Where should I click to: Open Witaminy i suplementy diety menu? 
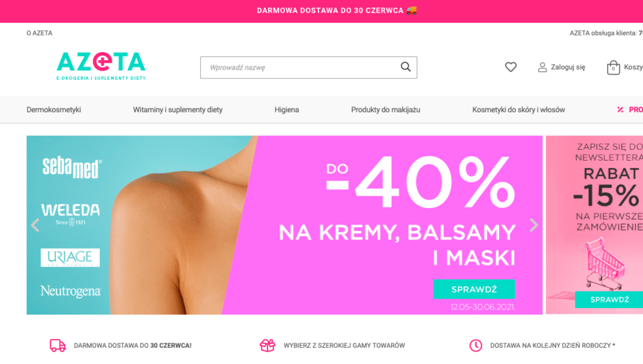coord(178,110)
